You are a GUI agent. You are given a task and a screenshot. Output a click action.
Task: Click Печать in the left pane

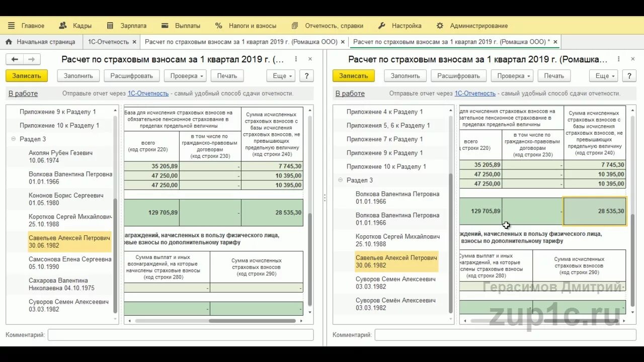coord(227,76)
